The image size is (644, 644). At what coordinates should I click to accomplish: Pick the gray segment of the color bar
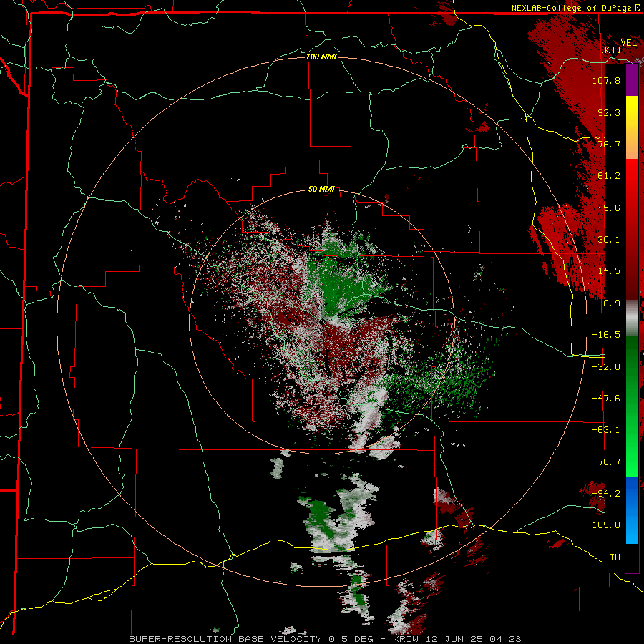coord(632,318)
